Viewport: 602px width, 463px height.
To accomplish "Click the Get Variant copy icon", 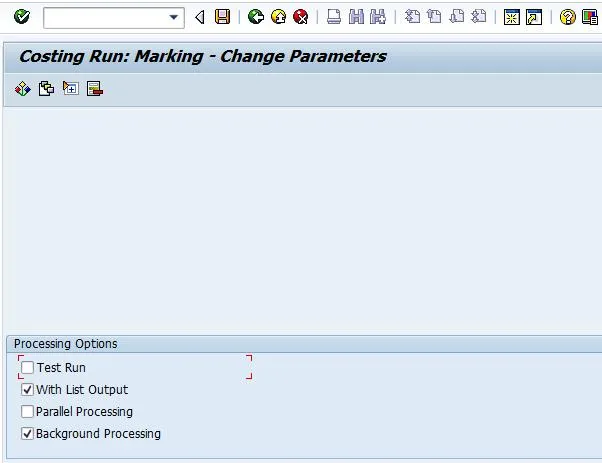I will (46, 89).
